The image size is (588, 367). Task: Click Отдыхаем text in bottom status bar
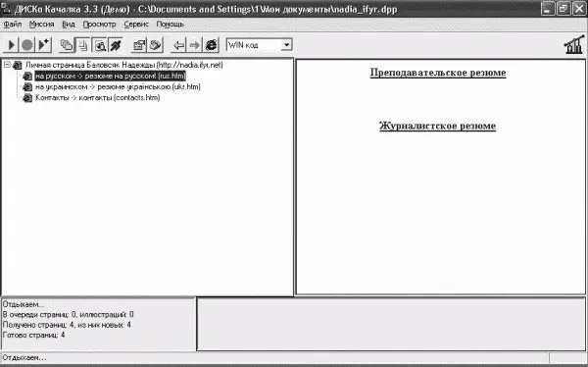pyautogui.click(x=24, y=357)
